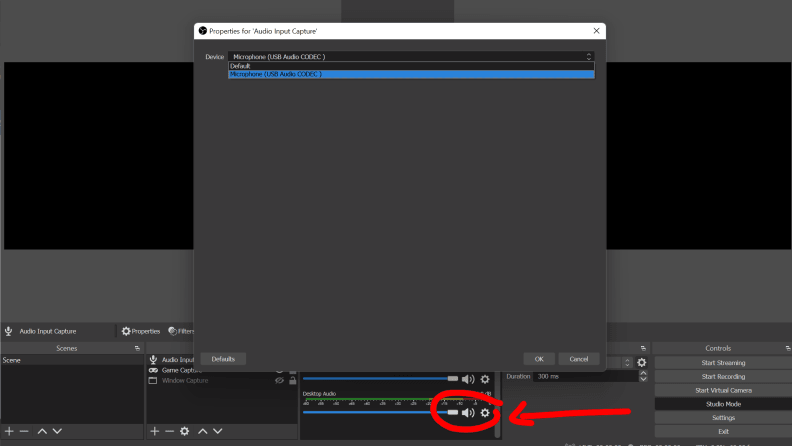Mute the upper mixer channel speaker icon
Viewport: 792px width, 446px height.
pyautogui.click(x=468, y=379)
